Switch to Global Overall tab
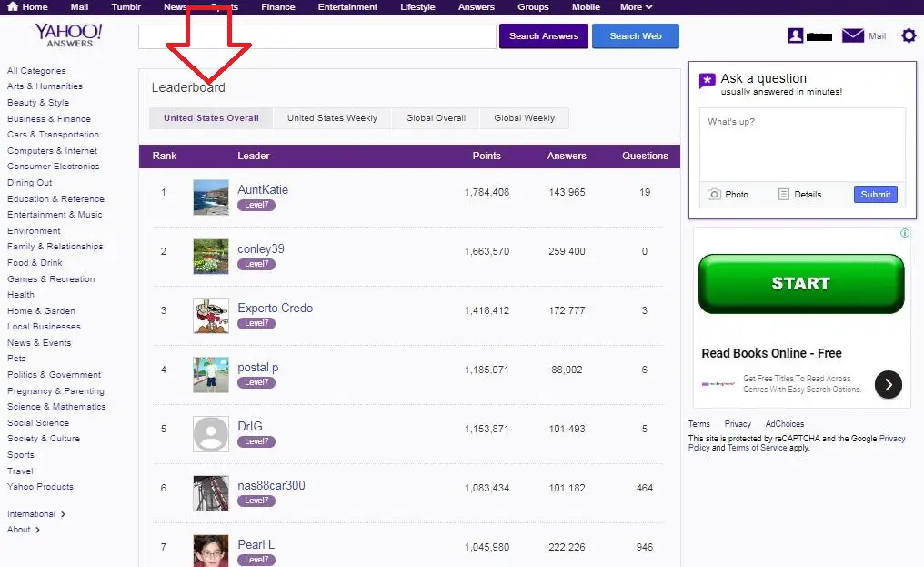Screen dimensions: 924x567 pos(436,118)
